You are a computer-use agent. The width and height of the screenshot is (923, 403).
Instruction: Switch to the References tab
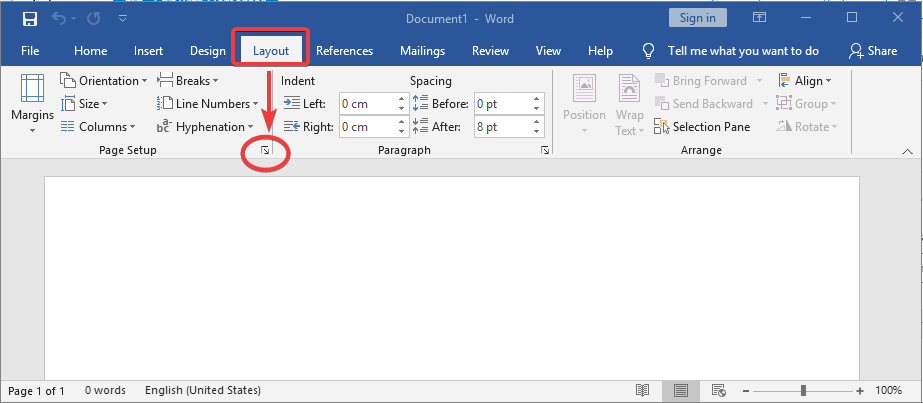tap(344, 51)
